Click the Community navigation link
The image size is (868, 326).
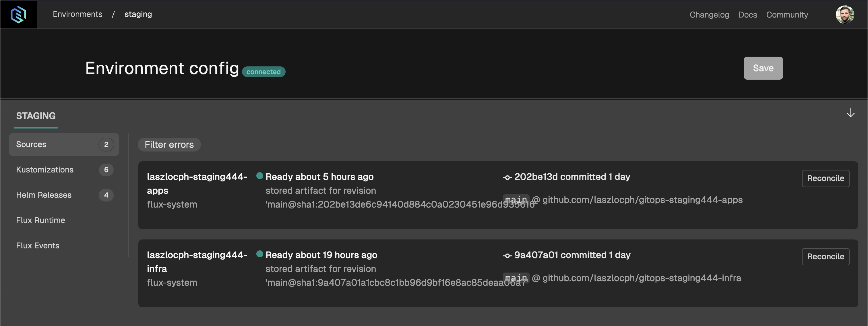(787, 14)
